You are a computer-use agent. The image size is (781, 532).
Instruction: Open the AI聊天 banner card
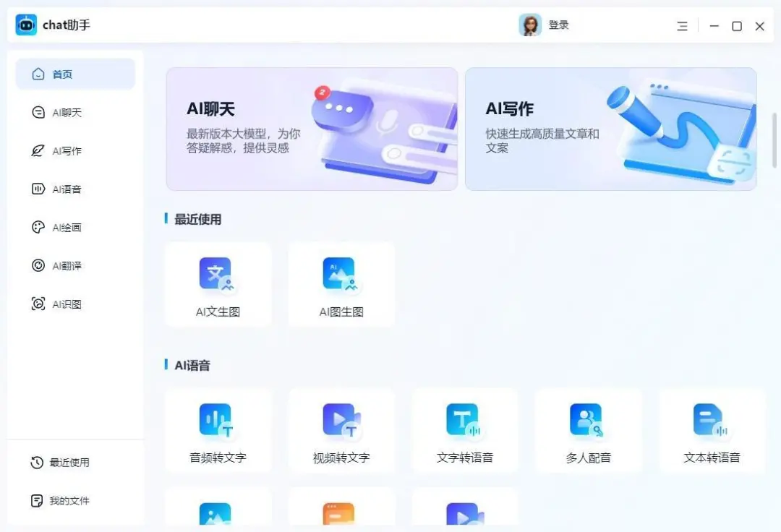click(312, 129)
